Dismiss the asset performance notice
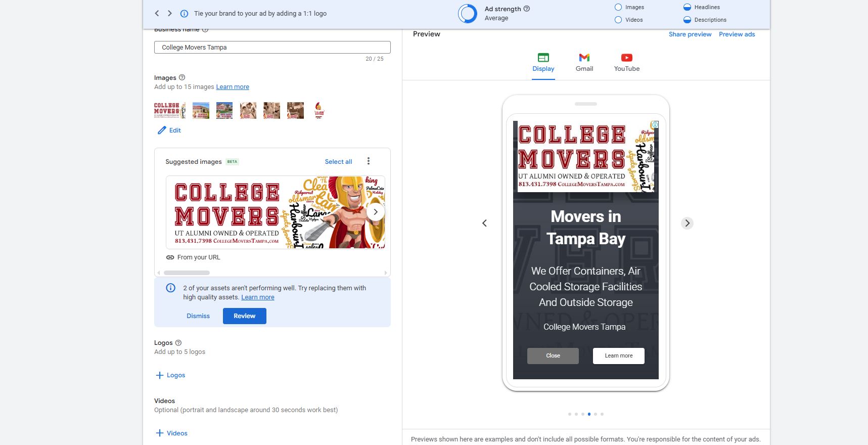 [198, 316]
